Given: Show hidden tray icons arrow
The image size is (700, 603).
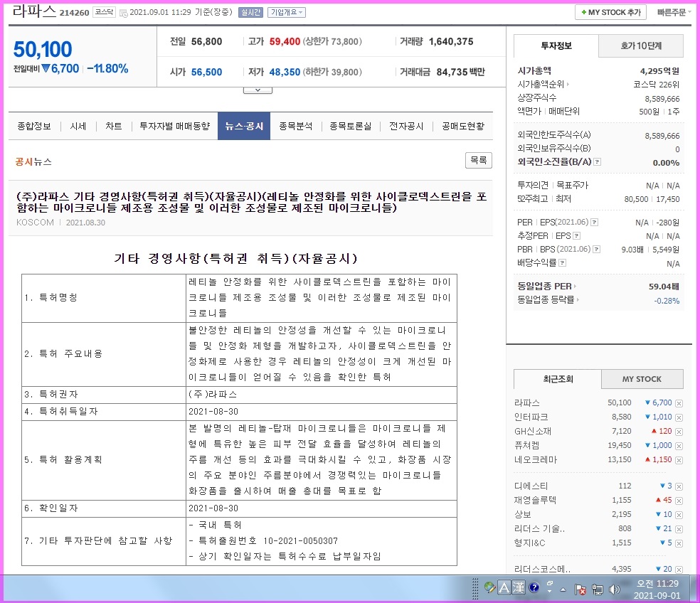Looking at the screenshot, I should tap(563, 590).
